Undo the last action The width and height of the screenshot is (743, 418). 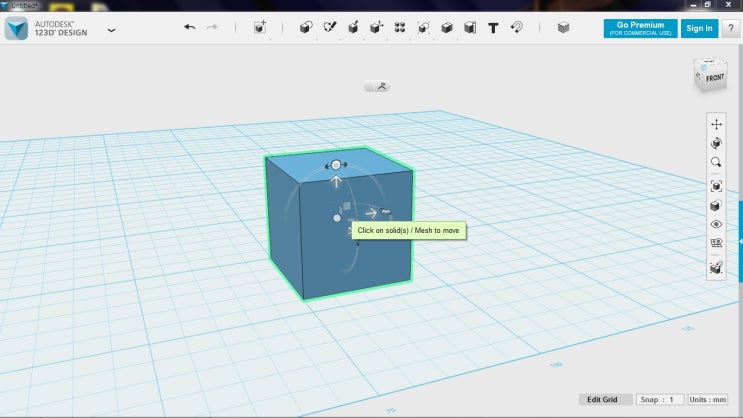point(190,27)
